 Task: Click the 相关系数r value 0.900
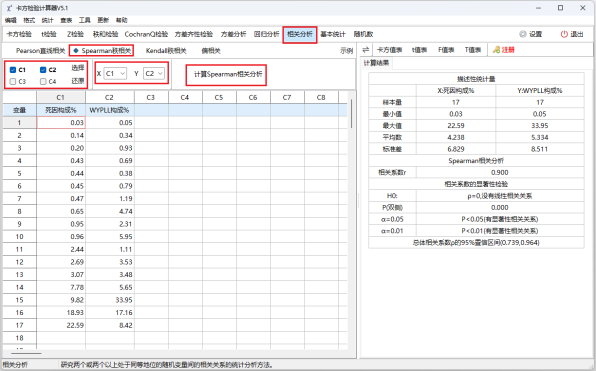500,173
